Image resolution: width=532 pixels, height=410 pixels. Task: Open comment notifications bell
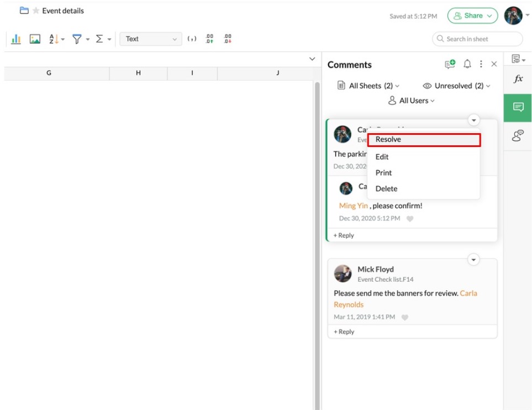(x=467, y=65)
